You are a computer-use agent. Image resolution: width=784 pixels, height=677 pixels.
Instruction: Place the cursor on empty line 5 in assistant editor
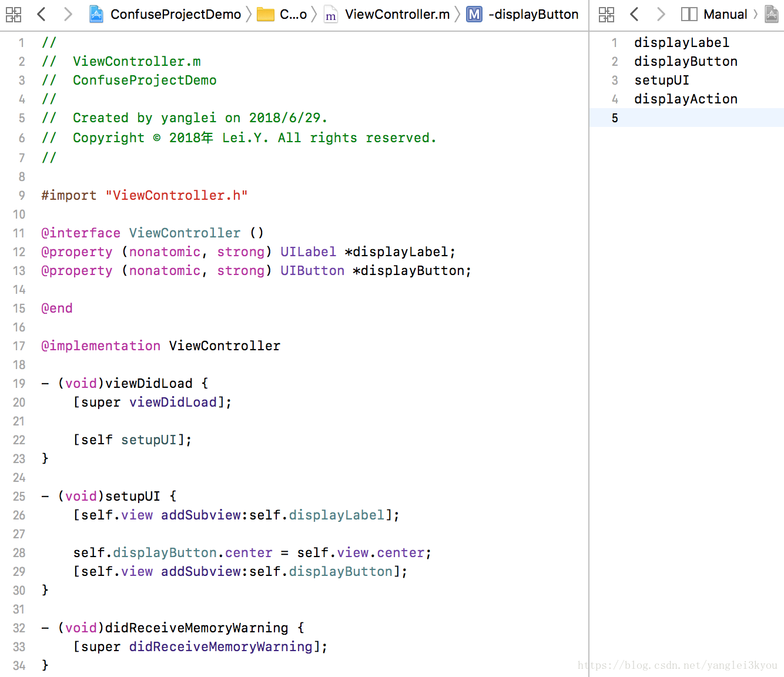point(686,118)
